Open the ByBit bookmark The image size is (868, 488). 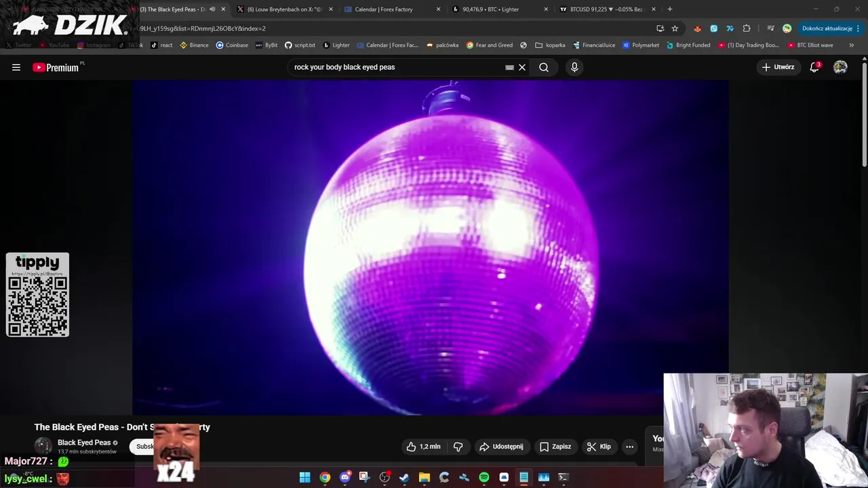click(x=267, y=45)
